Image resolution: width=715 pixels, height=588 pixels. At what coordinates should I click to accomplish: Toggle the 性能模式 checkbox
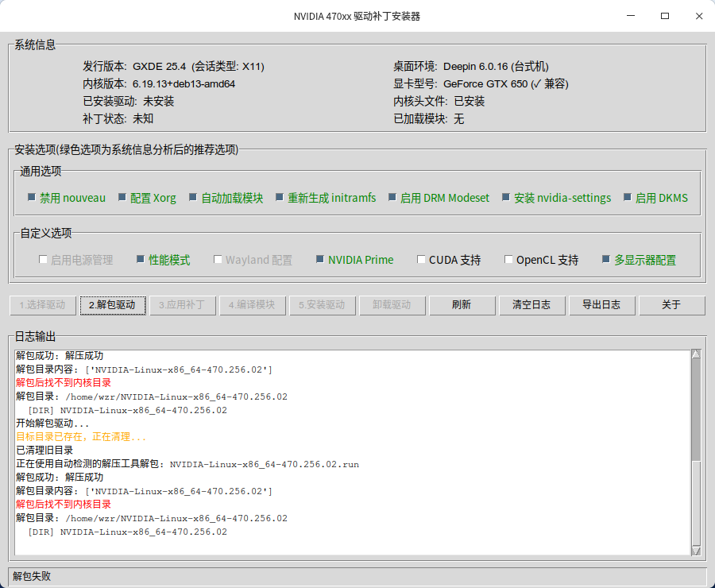(x=141, y=260)
